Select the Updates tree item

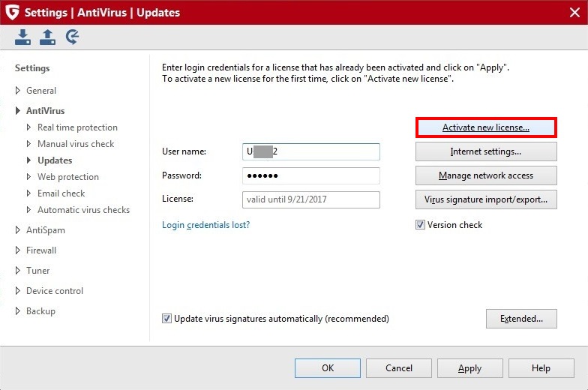click(55, 160)
